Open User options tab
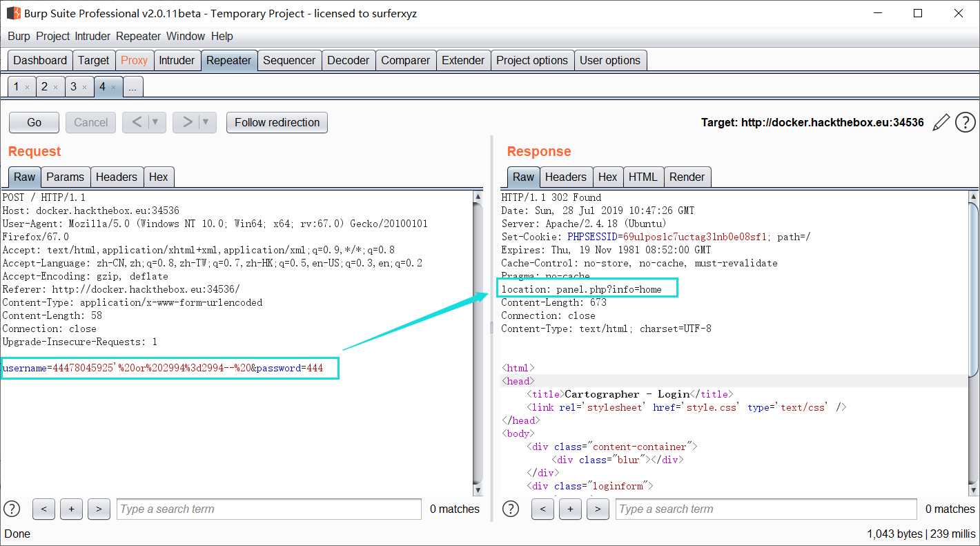 point(610,60)
